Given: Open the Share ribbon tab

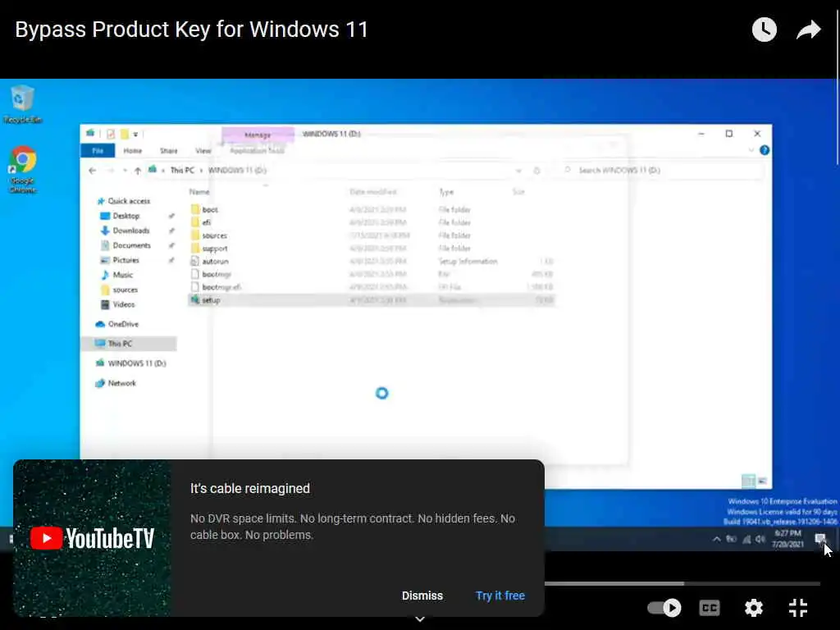Looking at the screenshot, I should [x=168, y=151].
